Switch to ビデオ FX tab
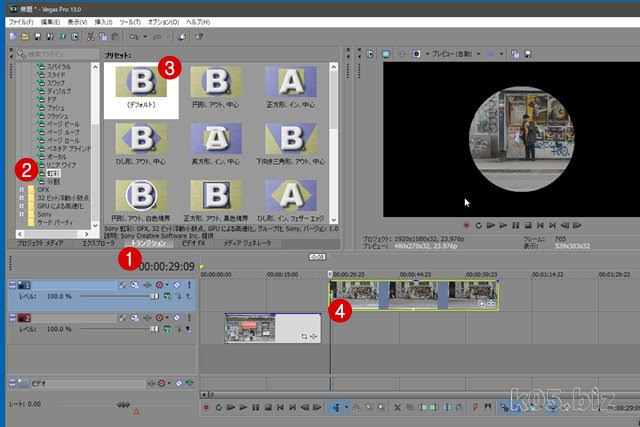 point(193,243)
